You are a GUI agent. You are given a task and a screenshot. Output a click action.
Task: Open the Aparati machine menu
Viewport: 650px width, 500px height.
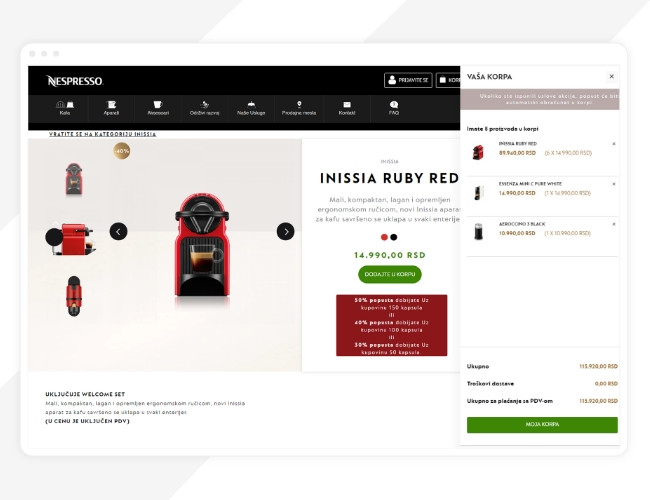(111, 104)
